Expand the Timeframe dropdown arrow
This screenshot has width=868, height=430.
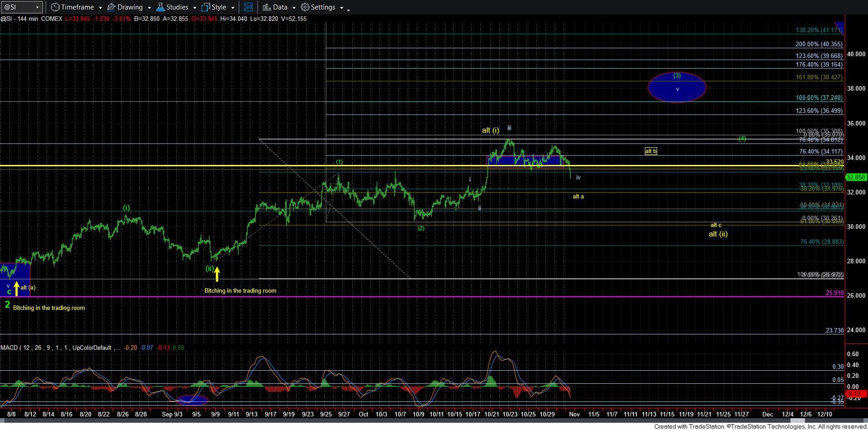(x=100, y=8)
